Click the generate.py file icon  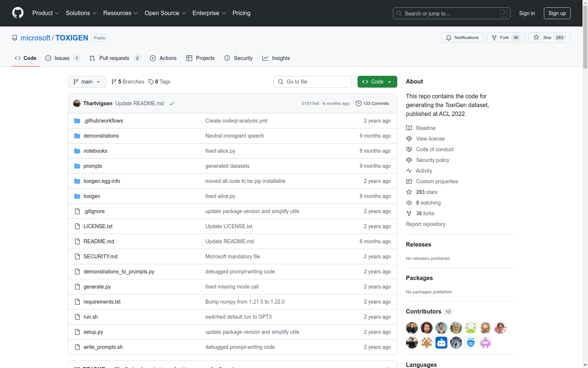coord(77,287)
